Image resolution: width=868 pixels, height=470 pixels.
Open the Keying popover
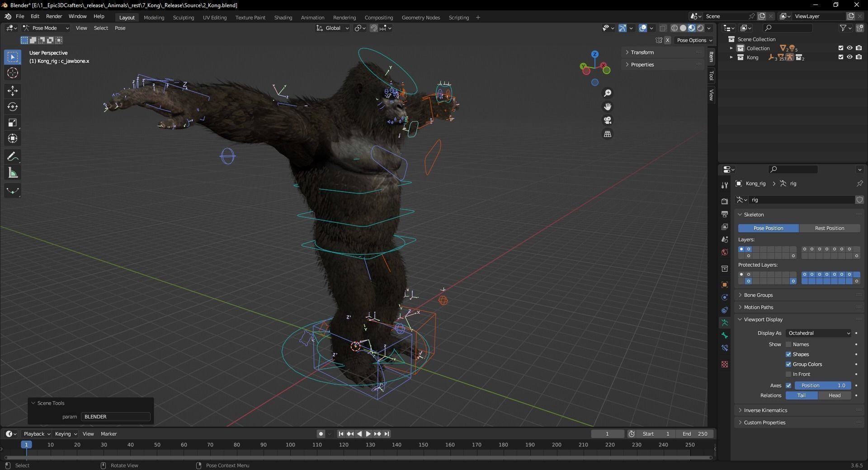coord(66,434)
